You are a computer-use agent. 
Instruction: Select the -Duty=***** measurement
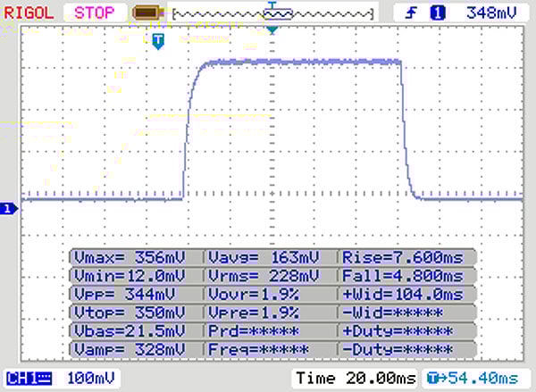(x=398, y=349)
